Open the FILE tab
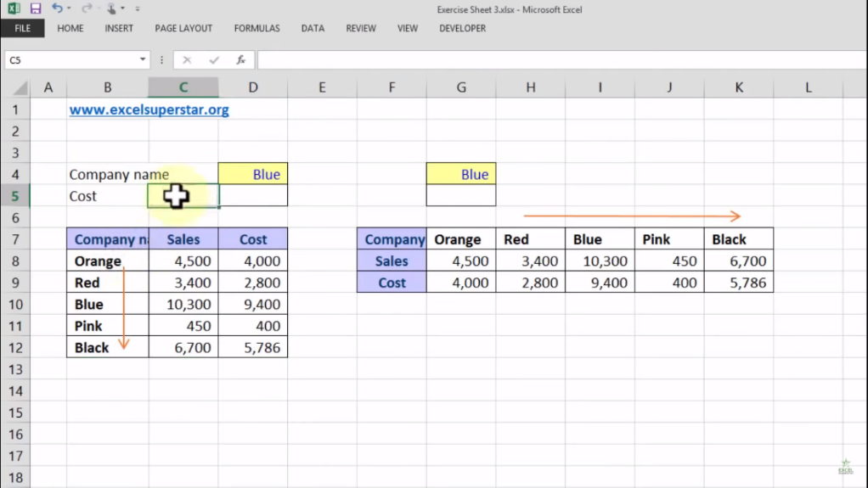 23,28
